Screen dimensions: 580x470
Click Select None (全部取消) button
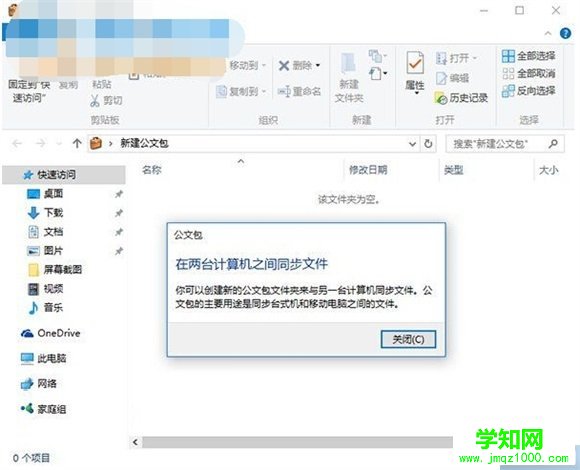[528, 74]
